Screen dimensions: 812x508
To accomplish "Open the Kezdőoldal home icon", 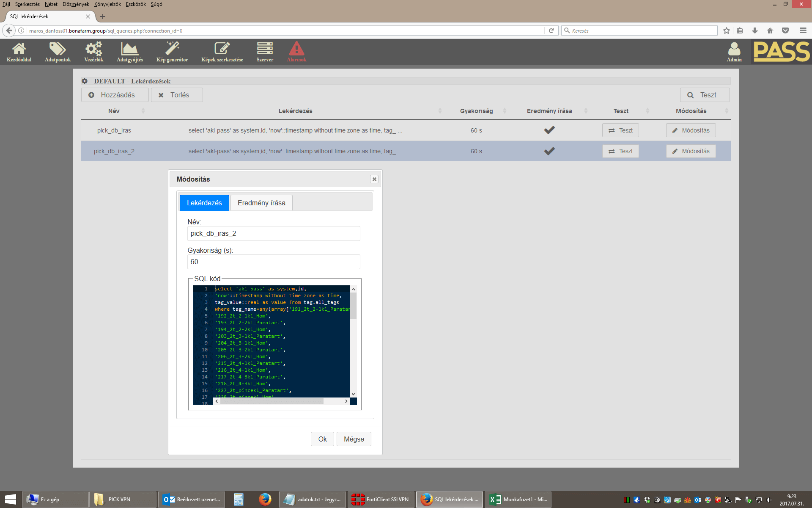I will coord(19,52).
